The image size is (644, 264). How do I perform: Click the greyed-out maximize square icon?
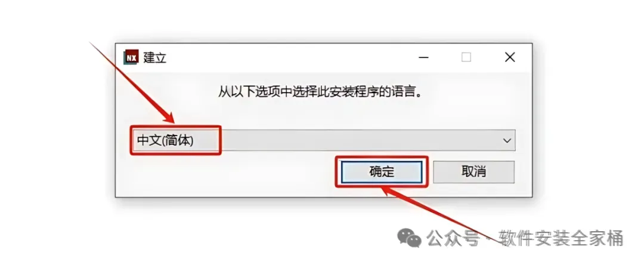point(466,57)
